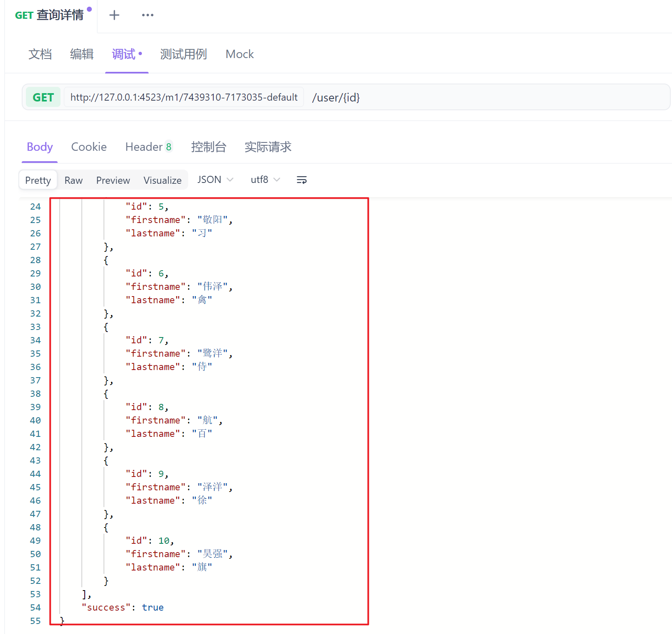Click line number 28 in the gutter

click(x=35, y=260)
